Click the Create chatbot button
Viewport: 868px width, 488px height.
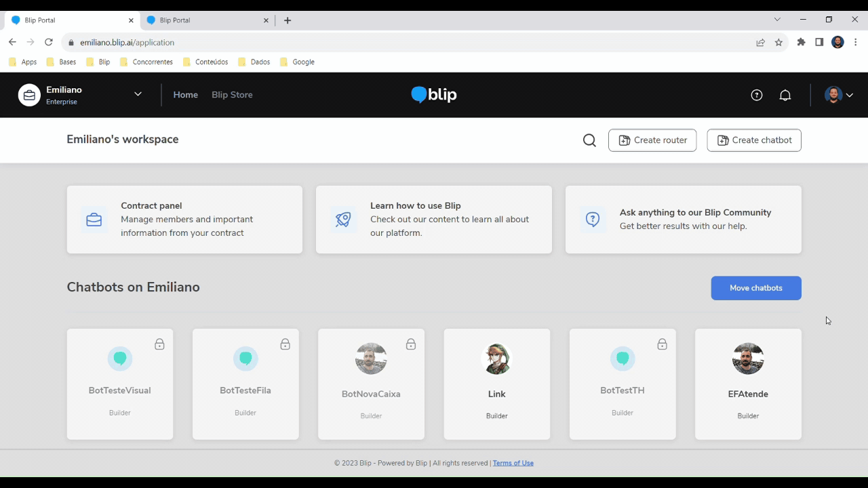pos(754,140)
